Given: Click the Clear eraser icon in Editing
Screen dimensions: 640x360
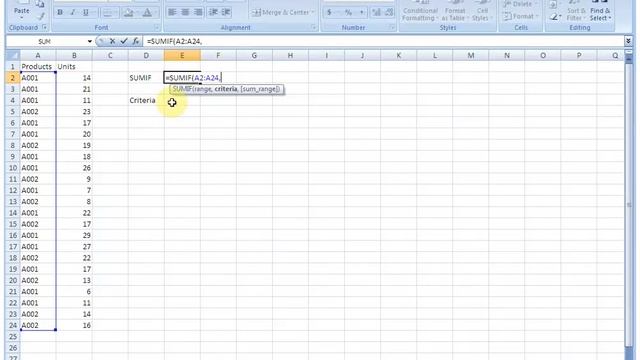Looking at the screenshot, I should pos(554,17).
